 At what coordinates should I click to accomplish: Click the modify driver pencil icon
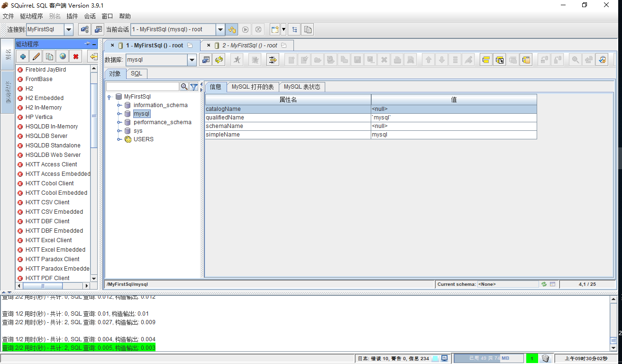[36, 57]
